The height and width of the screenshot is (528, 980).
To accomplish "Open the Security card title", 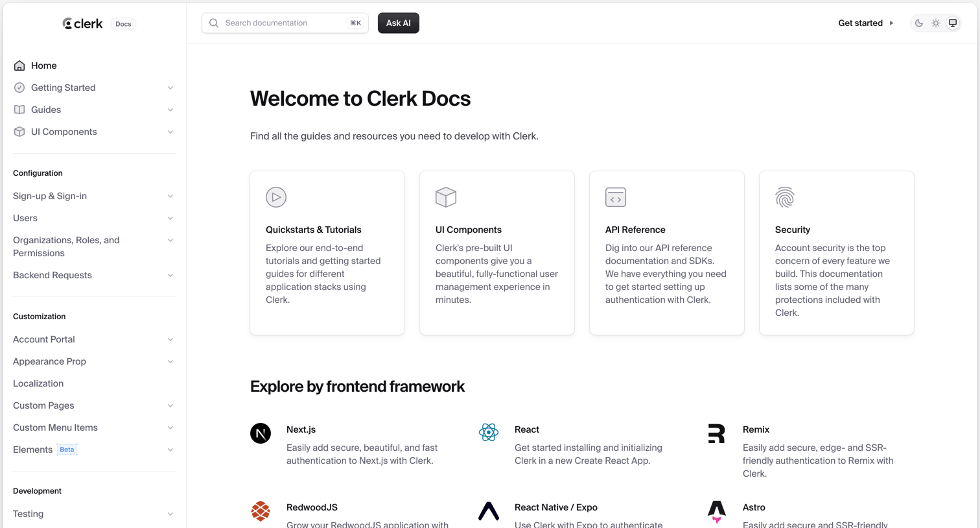I will pyautogui.click(x=793, y=230).
